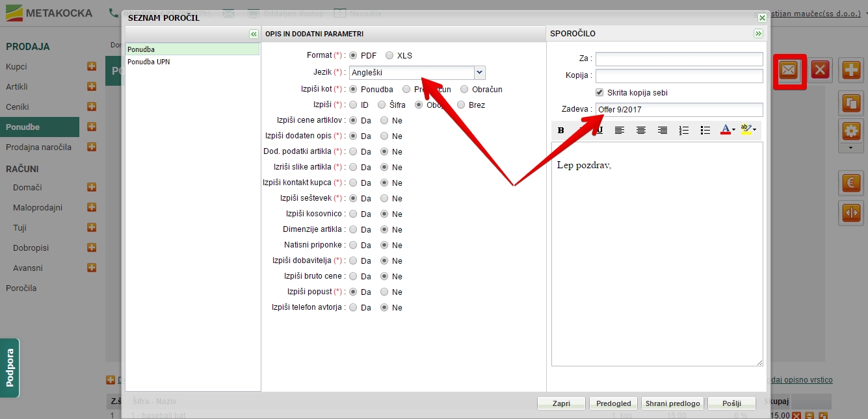This screenshot has width=868, height=419.
Task: Click the Predogled button
Action: tap(614, 403)
